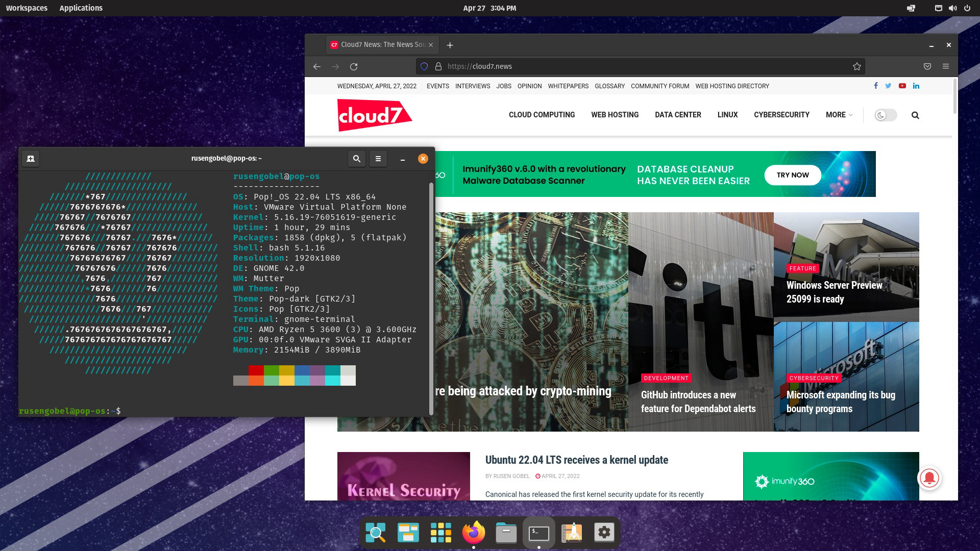This screenshot has width=980, height=551.
Task: Open Cloud7's LinkedIn page icon
Action: [916, 86]
